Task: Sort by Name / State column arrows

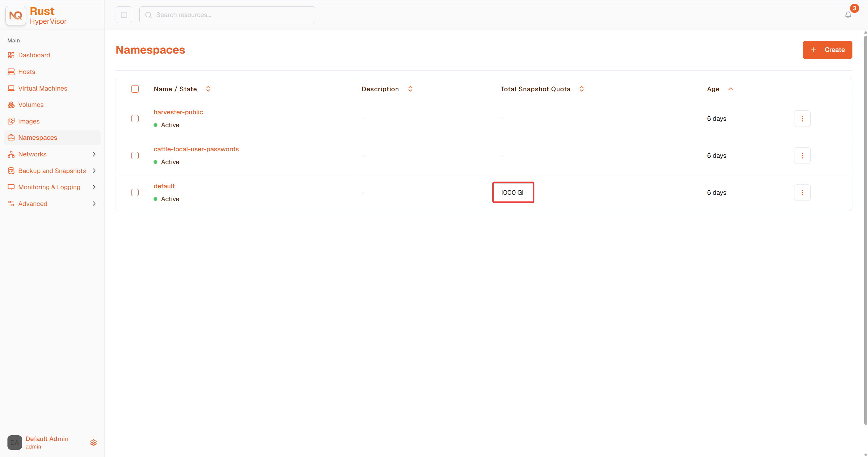Action: click(x=208, y=89)
